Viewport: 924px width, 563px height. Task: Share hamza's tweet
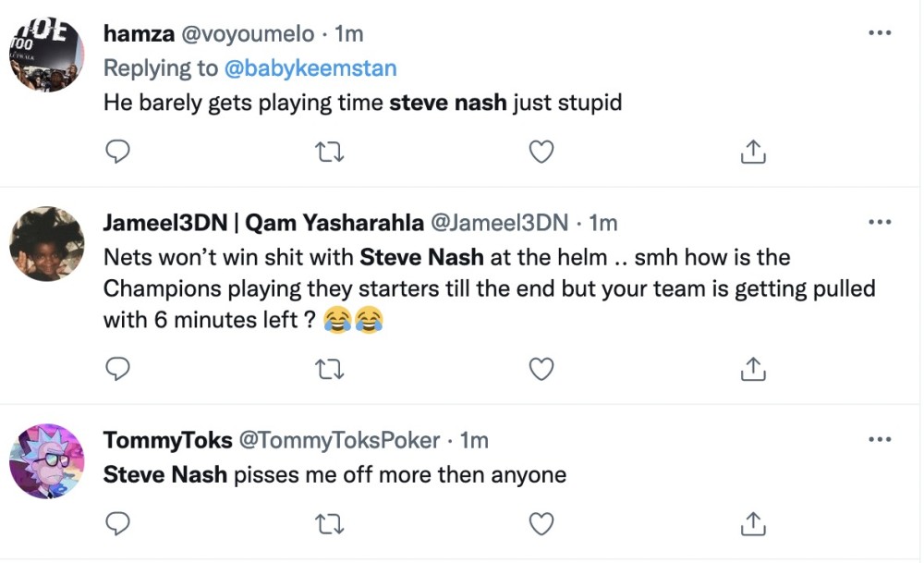[753, 152]
